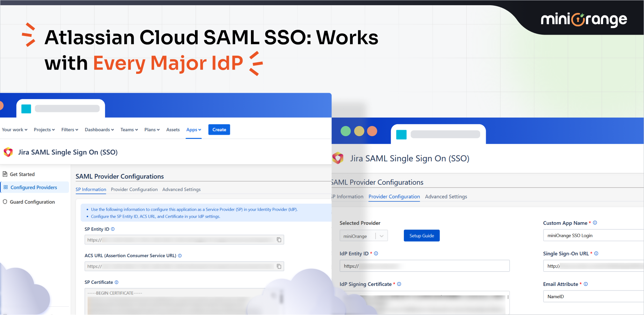
Task: Click the Email Attribute NameID field
Action: (x=594, y=296)
